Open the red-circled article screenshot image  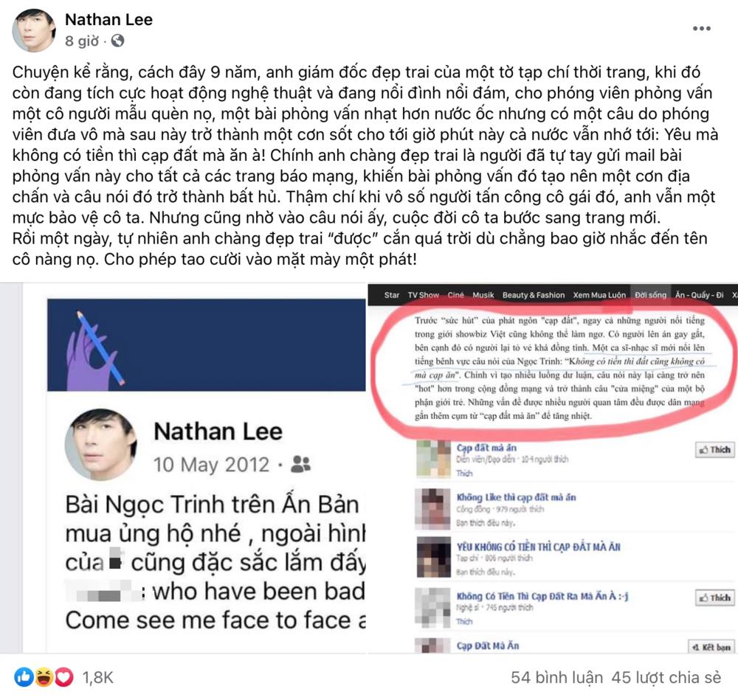[x=553, y=468]
